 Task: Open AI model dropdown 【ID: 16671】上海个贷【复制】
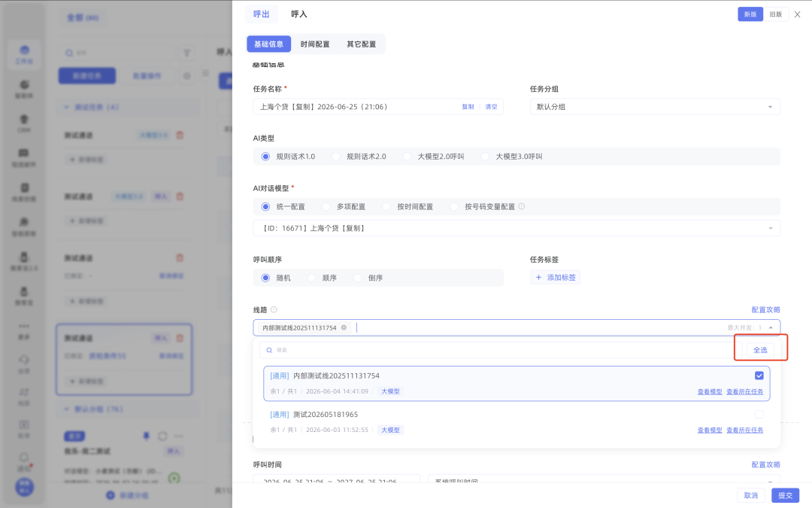[517, 228]
